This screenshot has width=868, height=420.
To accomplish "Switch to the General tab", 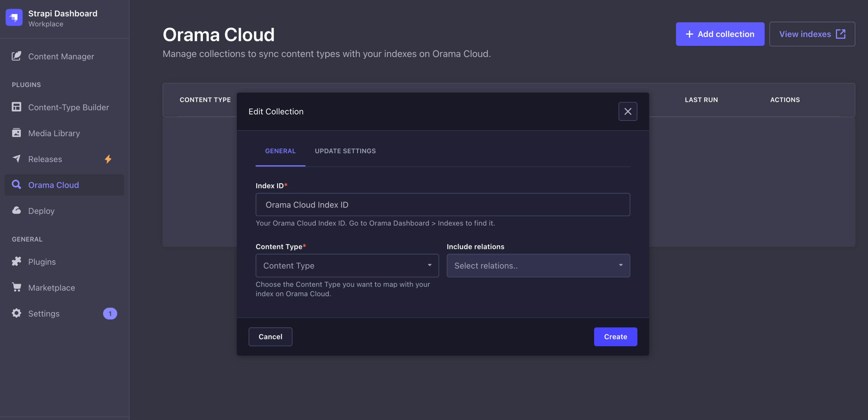I will pos(280,151).
